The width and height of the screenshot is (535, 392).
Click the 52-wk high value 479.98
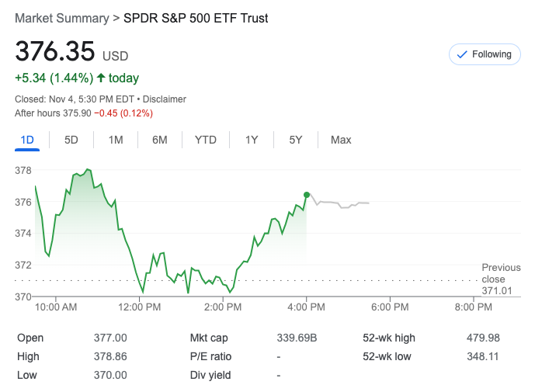[x=484, y=338]
